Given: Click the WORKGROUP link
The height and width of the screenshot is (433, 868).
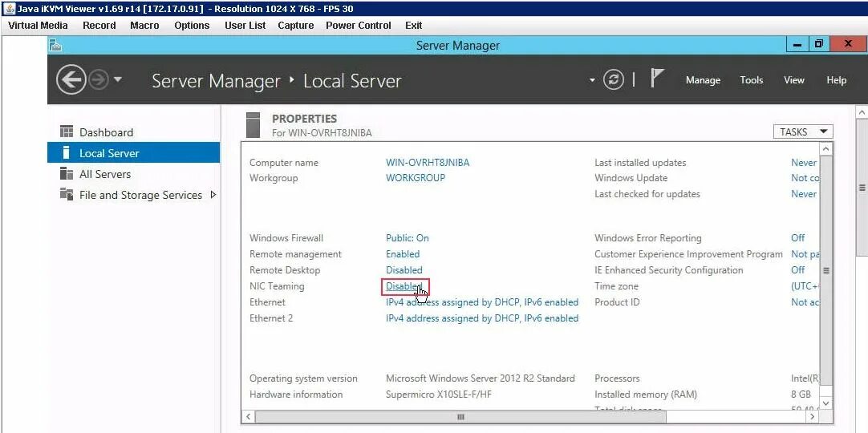Looking at the screenshot, I should pyautogui.click(x=416, y=178).
